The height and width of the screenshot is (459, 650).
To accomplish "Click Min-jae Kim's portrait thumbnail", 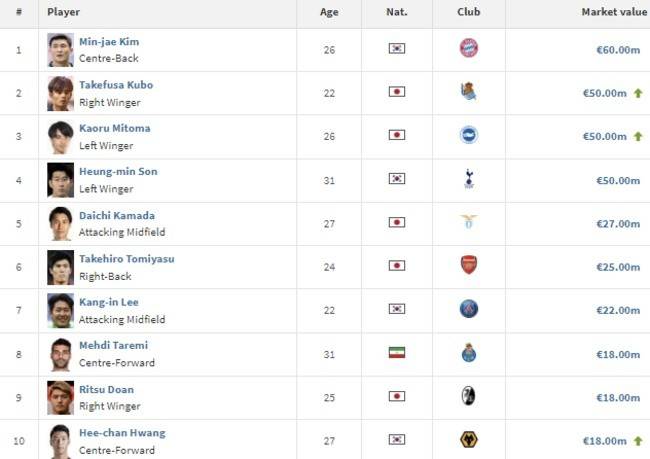I will click(61, 50).
